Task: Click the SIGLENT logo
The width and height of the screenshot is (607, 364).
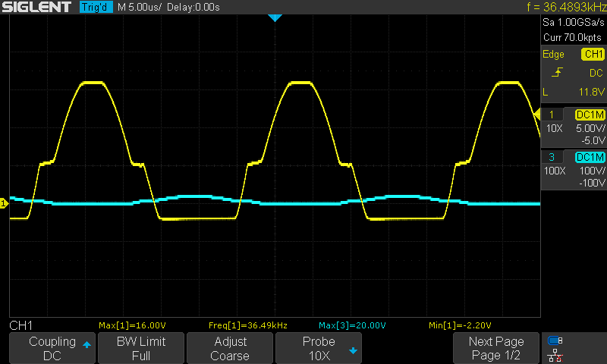Action: click(x=36, y=7)
